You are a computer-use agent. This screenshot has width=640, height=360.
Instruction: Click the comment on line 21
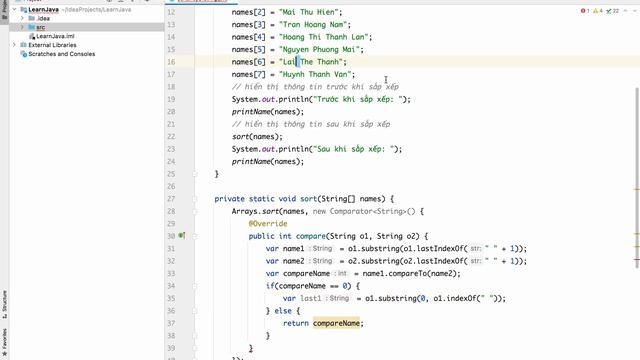coord(311,124)
